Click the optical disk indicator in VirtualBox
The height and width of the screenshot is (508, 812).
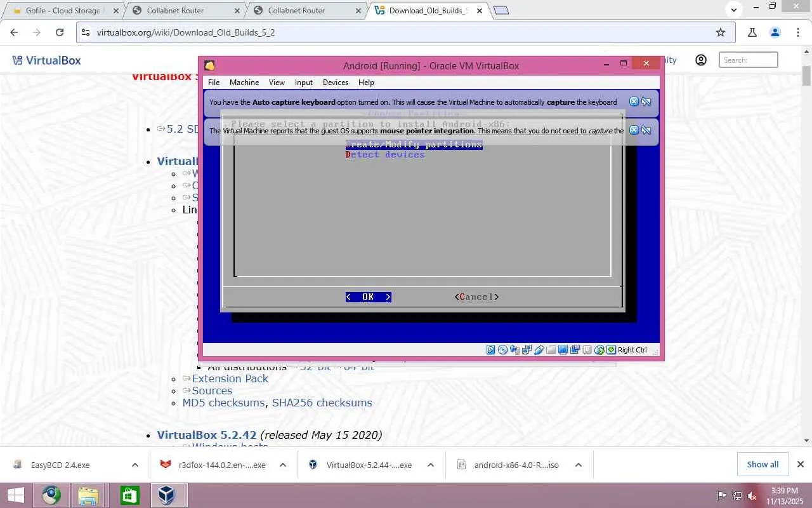(x=502, y=349)
